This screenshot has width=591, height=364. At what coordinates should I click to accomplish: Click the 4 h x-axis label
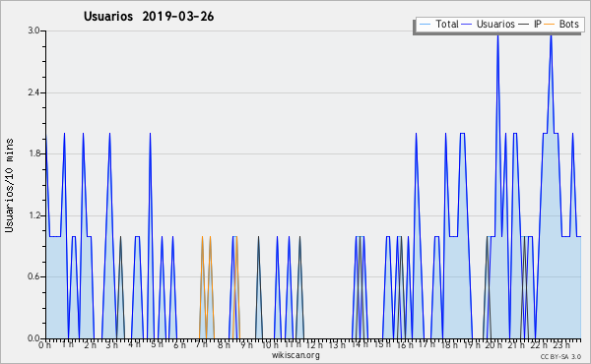(134, 344)
